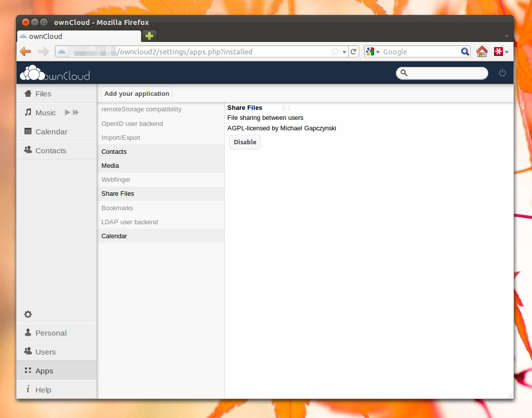
Task: Click the AGPL-licensed by Michael Gapczynski text
Action: (x=282, y=128)
